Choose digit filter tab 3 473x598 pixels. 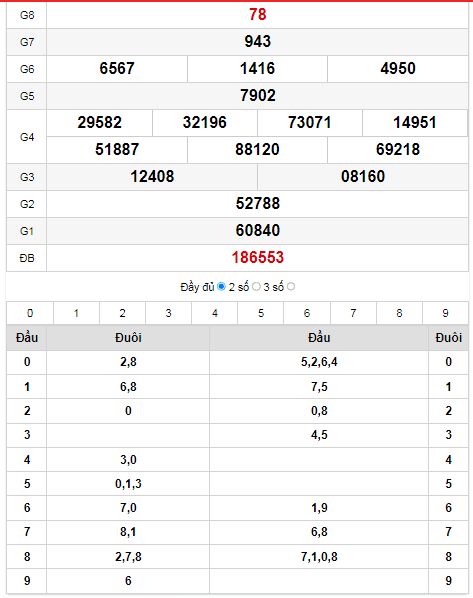pyautogui.click(x=169, y=313)
